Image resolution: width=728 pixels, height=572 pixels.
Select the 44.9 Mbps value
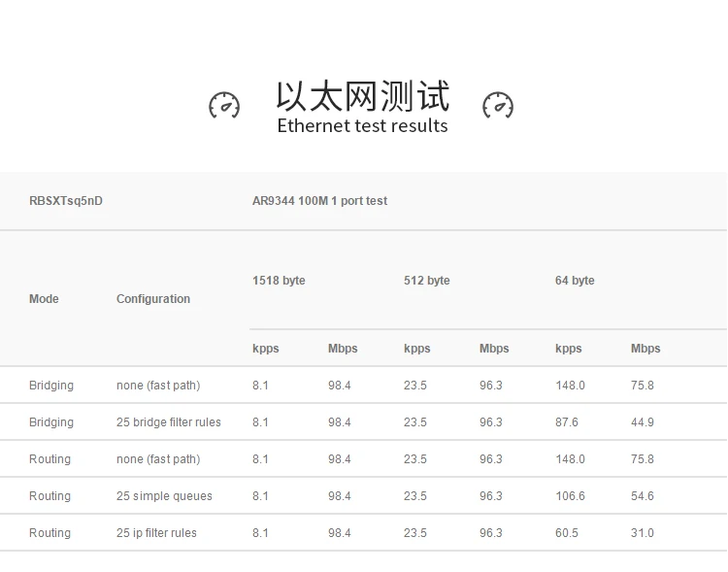[643, 422]
